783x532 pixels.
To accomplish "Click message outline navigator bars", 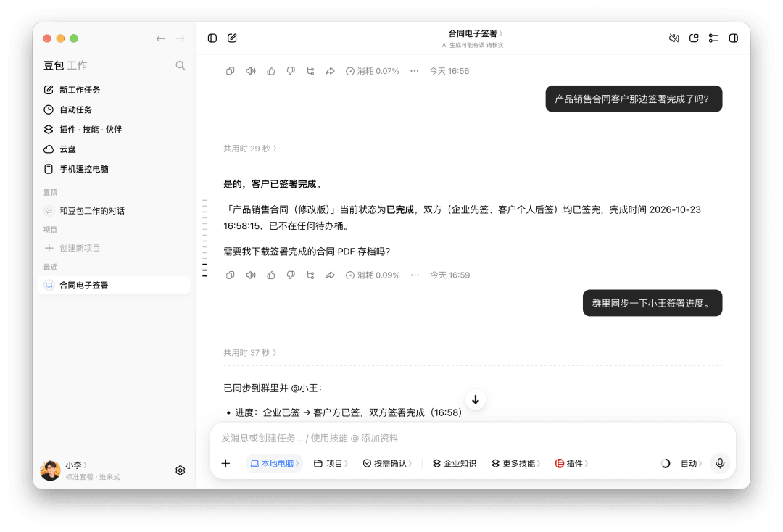I will point(204,238).
